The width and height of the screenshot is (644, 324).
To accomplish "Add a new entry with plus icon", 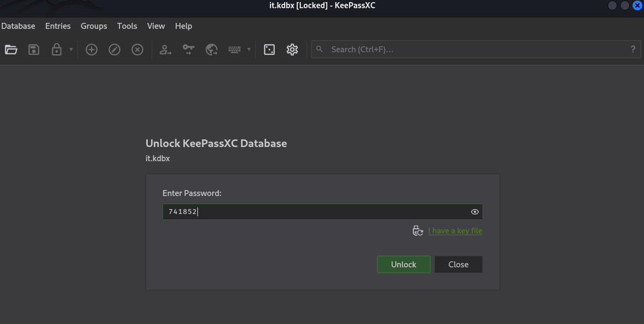I will point(92,50).
